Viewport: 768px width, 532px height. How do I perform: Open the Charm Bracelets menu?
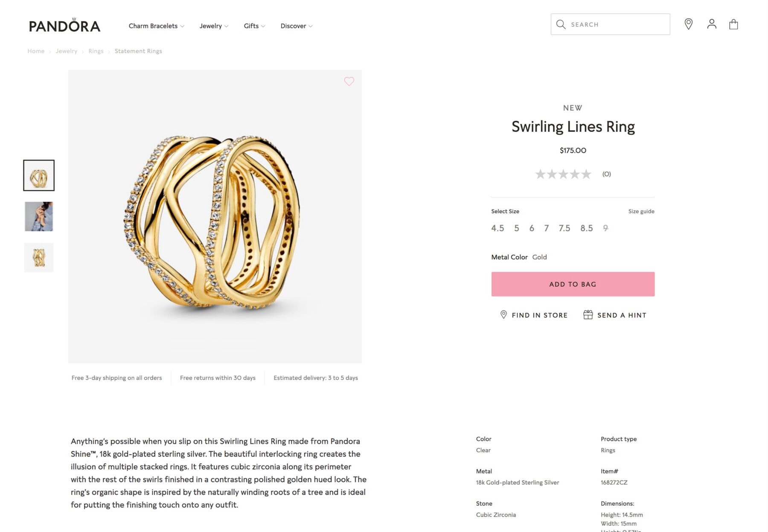156,26
